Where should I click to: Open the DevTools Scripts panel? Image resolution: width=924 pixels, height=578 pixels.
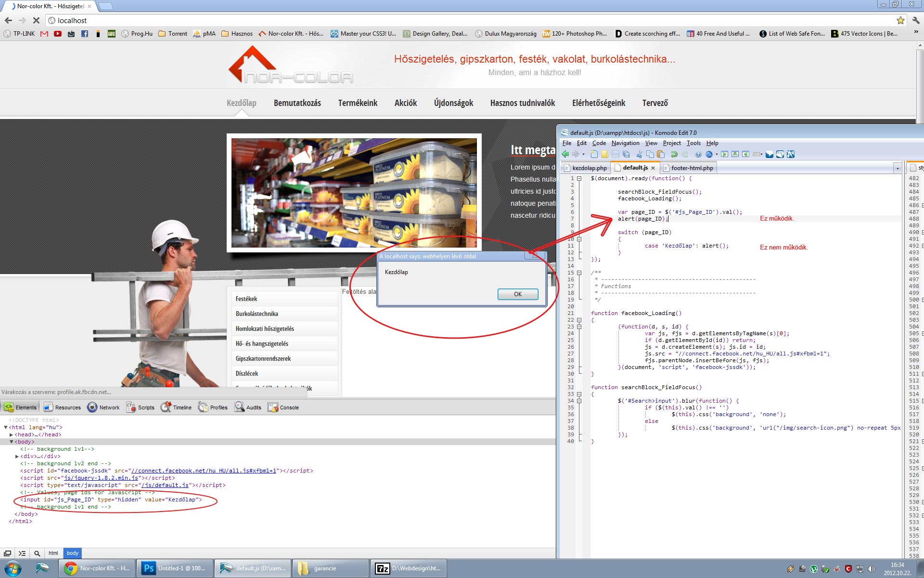tap(141, 407)
